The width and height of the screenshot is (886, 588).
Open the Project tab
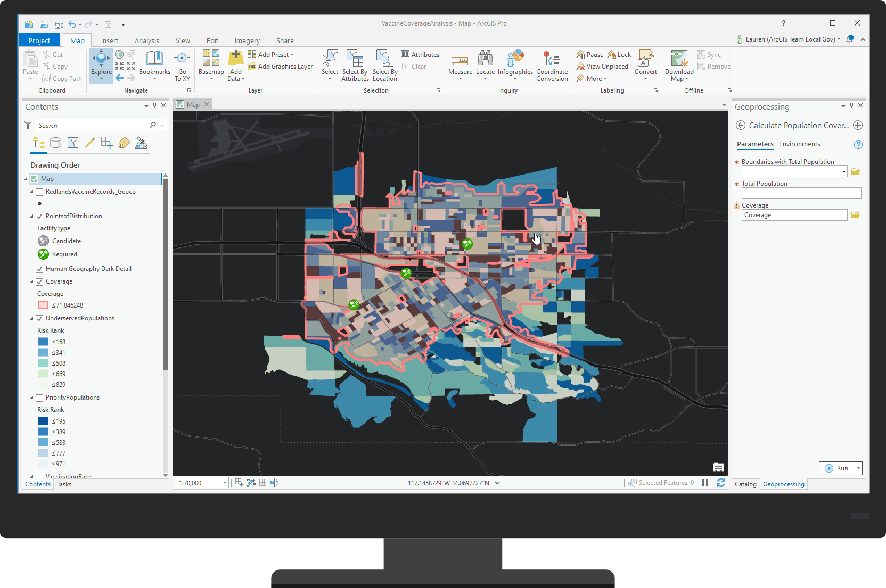pyautogui.click(x=39, y=40)
